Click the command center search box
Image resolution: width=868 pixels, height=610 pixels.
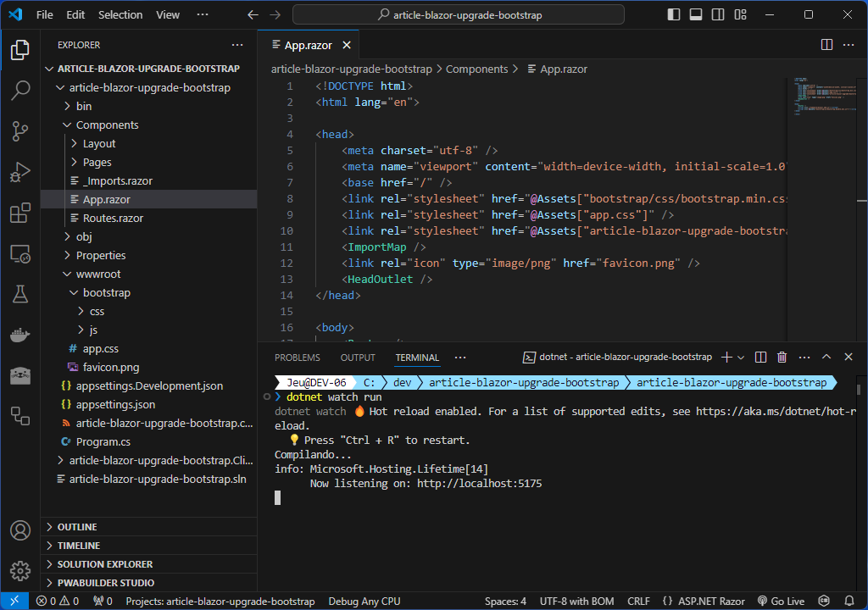459,15
